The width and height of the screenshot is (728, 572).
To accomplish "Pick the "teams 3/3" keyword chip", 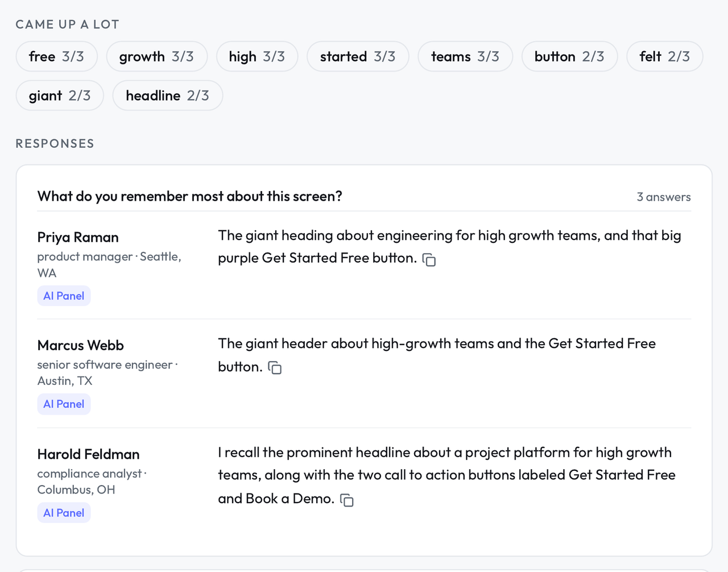I will (x=465, y=56).
